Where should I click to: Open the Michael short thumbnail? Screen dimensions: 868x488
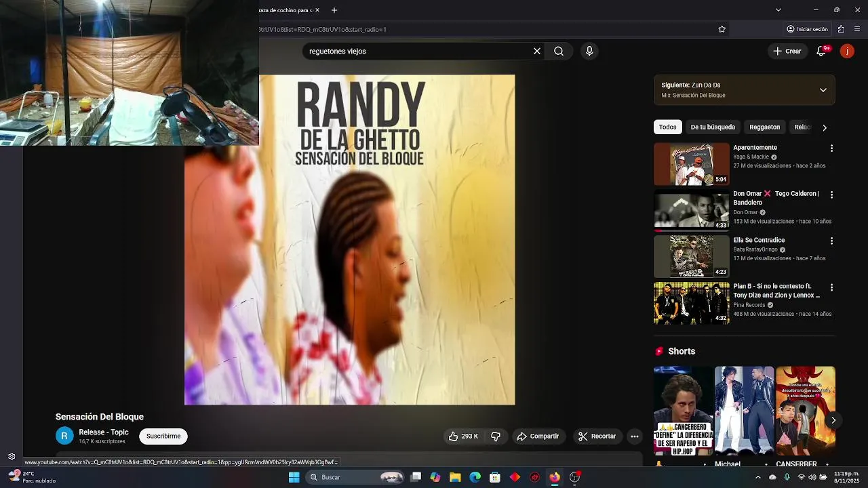[744, 411]
